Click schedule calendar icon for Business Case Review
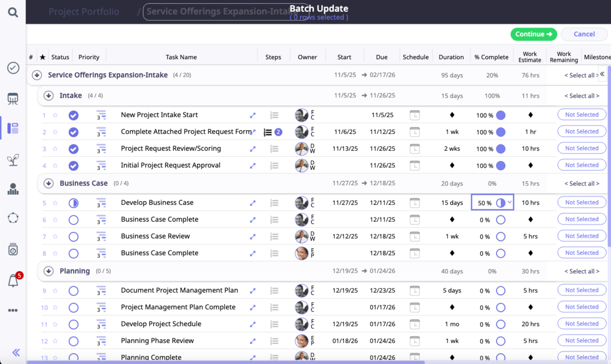Image resolution: width=611 pixels, height=364 pixels. pos(415,236)
